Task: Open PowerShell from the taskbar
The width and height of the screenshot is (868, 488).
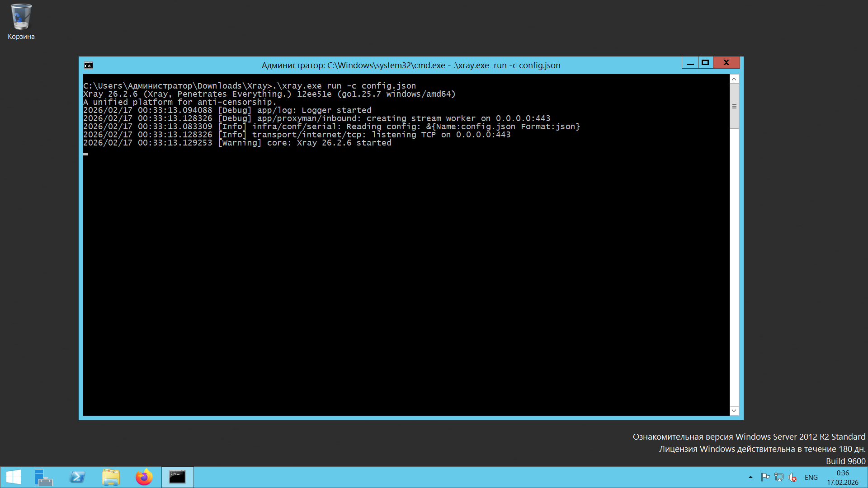Action: pos(77,477)
